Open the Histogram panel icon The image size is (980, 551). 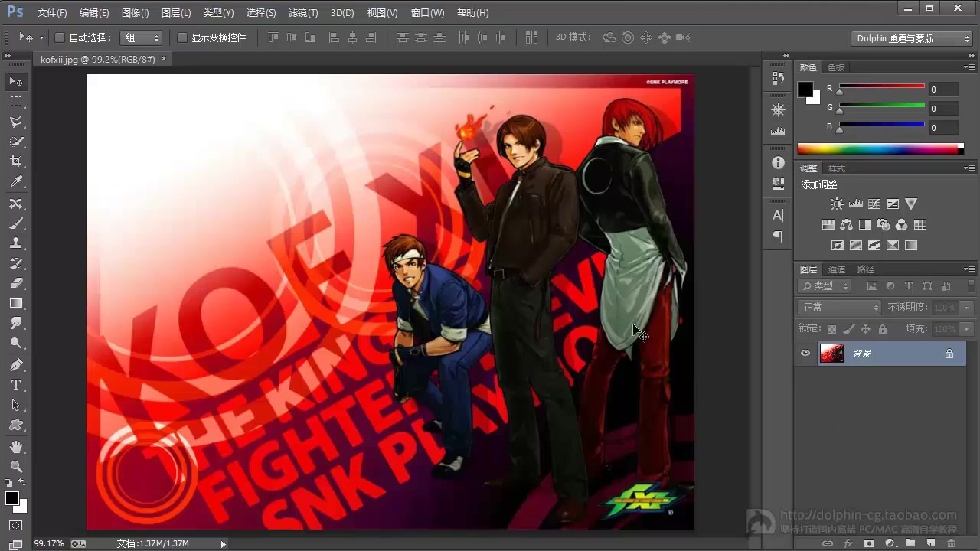click(x=778, y=132)
